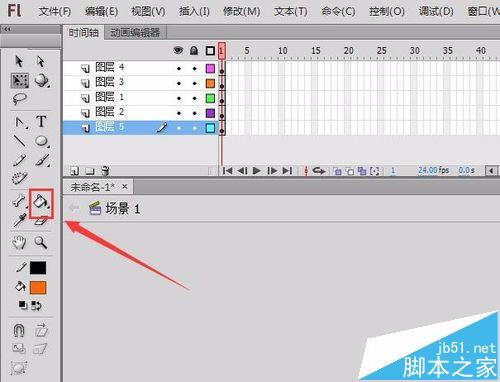500x382 pixels.
Task: Switch to the 时间轴 tab
Action: pyautogui.click(x=84, y=33)
